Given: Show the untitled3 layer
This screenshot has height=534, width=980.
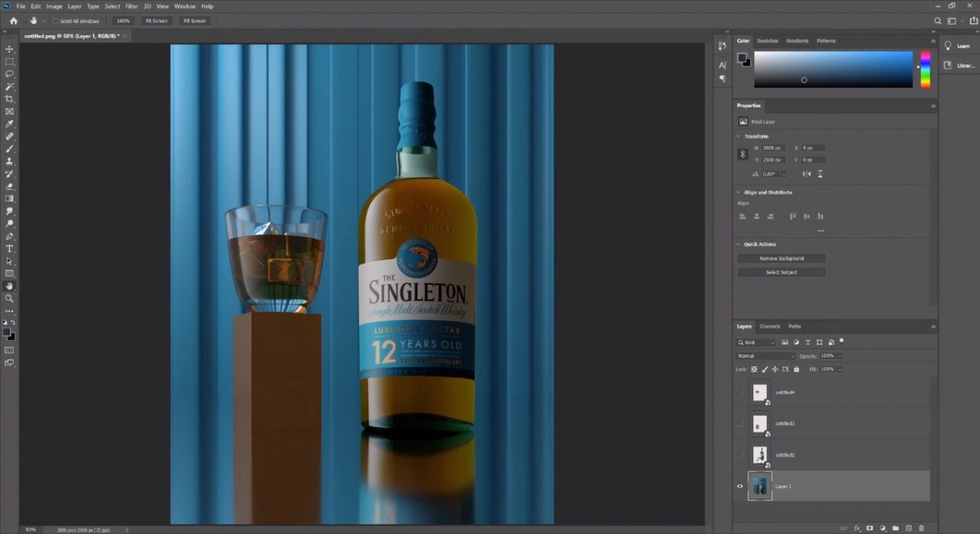Looking at the screenshot, I should point(740,423).
